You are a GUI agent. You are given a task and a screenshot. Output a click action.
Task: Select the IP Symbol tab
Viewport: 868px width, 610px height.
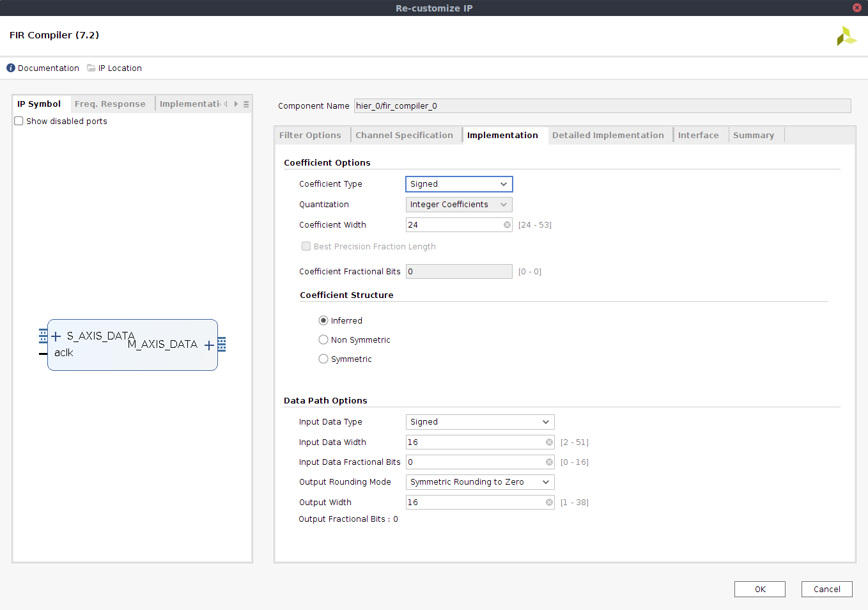39,104
